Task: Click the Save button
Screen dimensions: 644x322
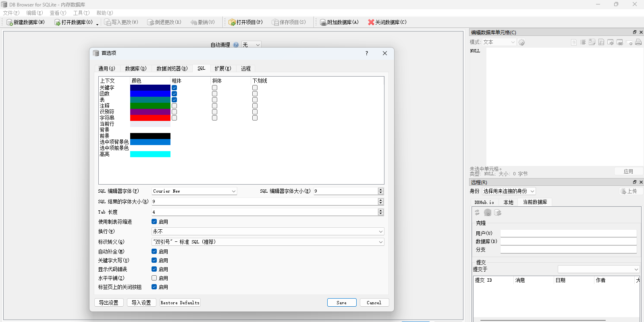Action: (x=342, y=303)
